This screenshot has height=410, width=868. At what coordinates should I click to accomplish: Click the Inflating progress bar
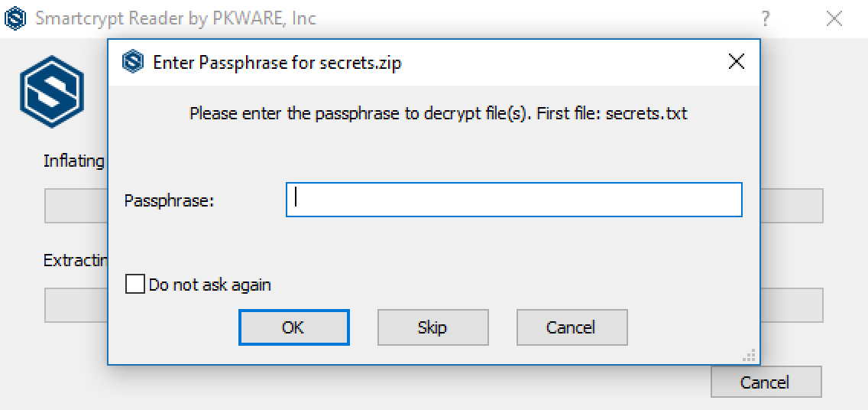pyautogui.click(x=791, y=206)
